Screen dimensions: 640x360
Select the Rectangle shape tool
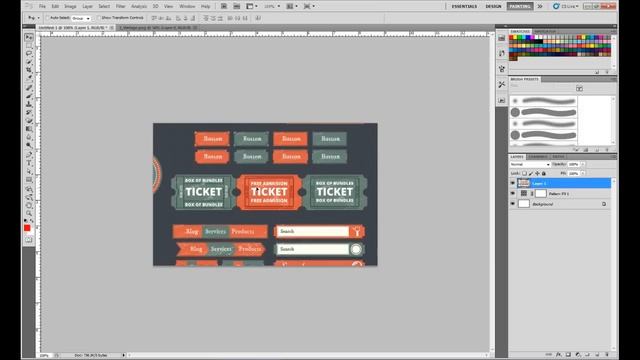coord(29,180)
